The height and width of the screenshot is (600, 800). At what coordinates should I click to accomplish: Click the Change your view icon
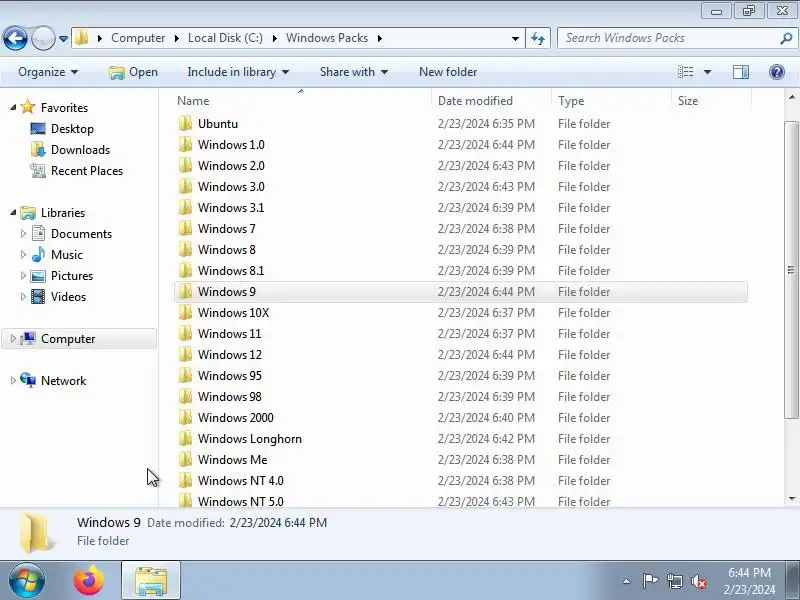coord(685,72)
